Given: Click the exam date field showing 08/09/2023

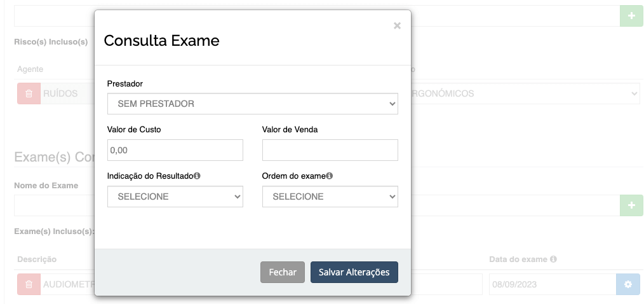Looking at the screenshot, I should 553,284.
